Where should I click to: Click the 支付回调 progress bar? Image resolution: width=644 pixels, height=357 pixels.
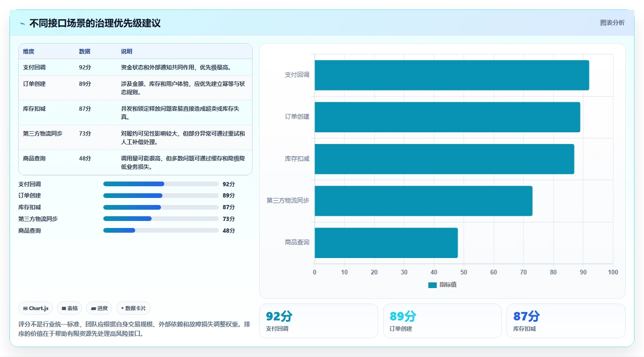[x=161, y=184]
